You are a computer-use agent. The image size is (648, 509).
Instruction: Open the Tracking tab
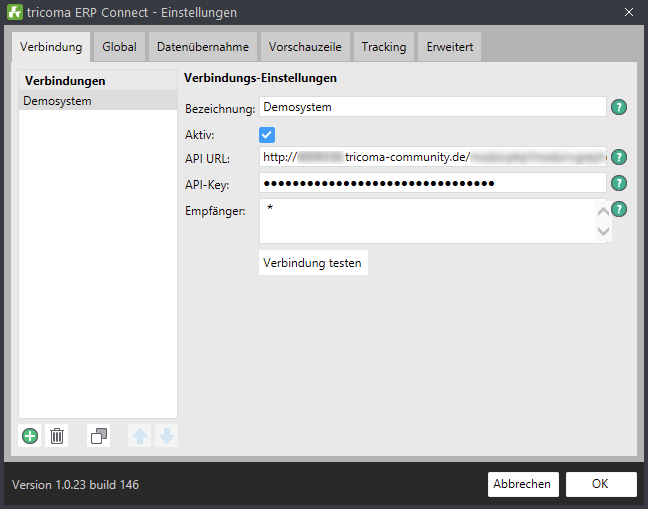pos(384,47)
